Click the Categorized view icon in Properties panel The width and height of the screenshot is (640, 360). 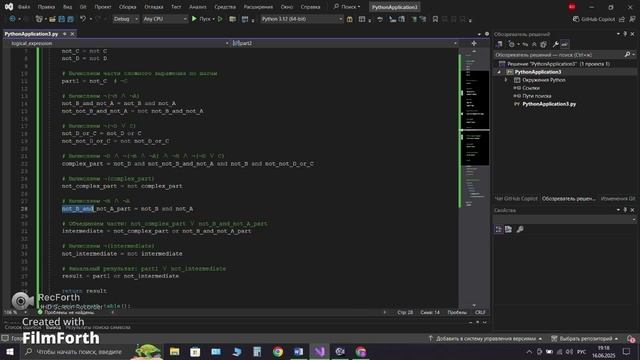[x=499, y=229]
